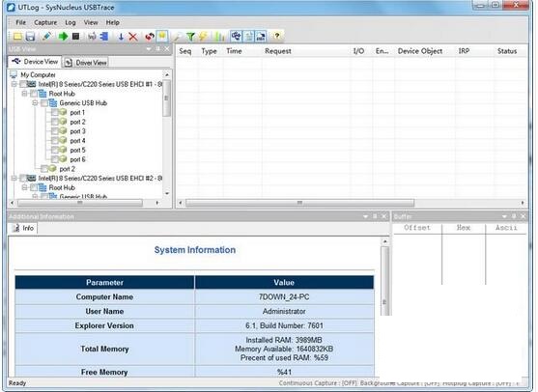Open the Buffer panel dropdown arrow
The image size is (538, 392).
504,216
